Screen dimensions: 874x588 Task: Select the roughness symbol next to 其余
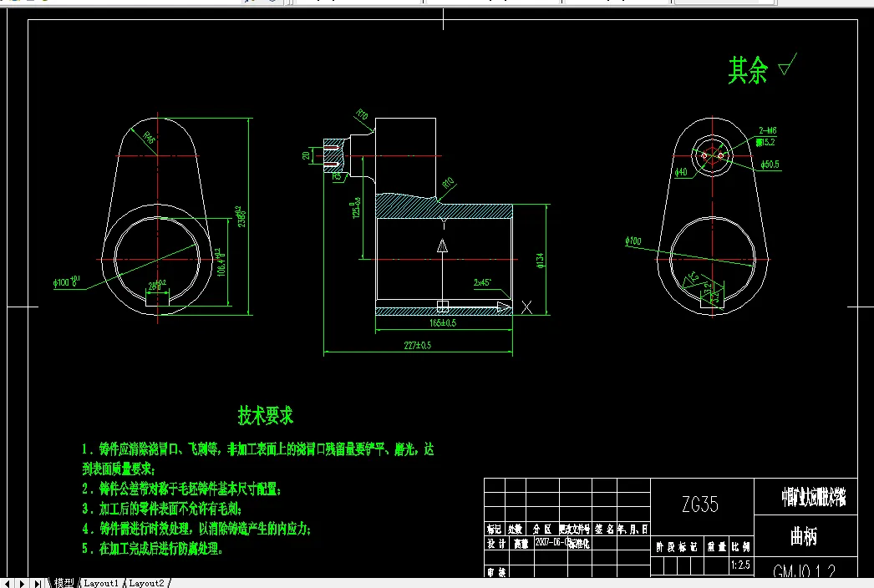(788, 64)
